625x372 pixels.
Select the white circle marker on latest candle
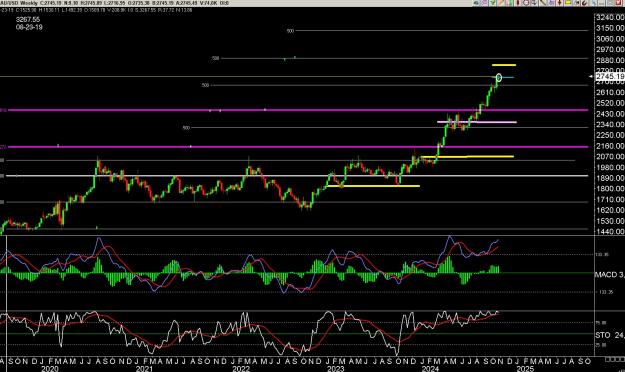499,77
